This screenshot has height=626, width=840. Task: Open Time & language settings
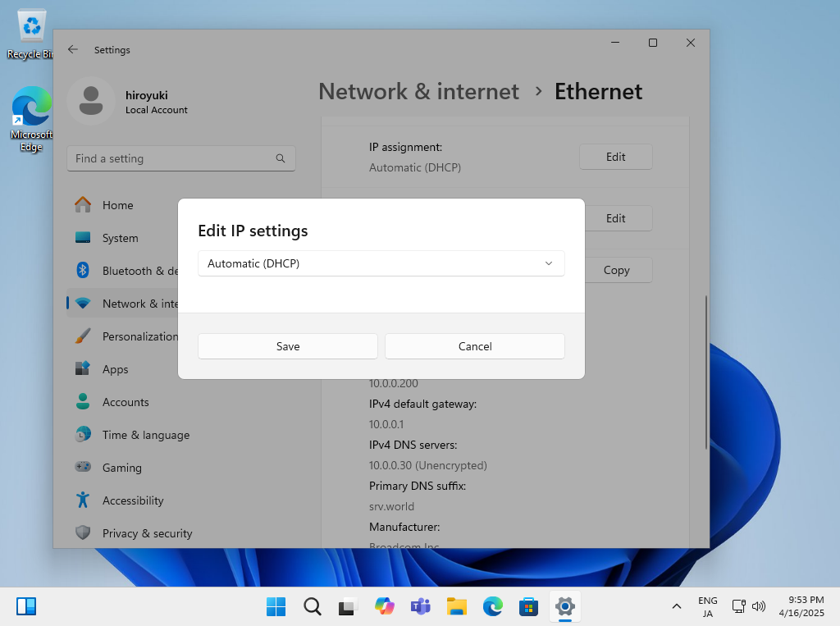point(181,435)
